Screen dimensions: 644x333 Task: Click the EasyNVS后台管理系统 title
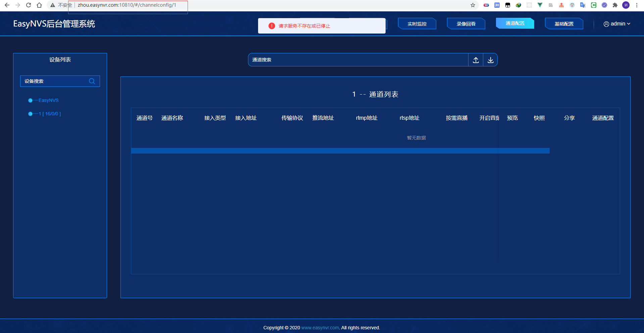(x=54, y=24)
